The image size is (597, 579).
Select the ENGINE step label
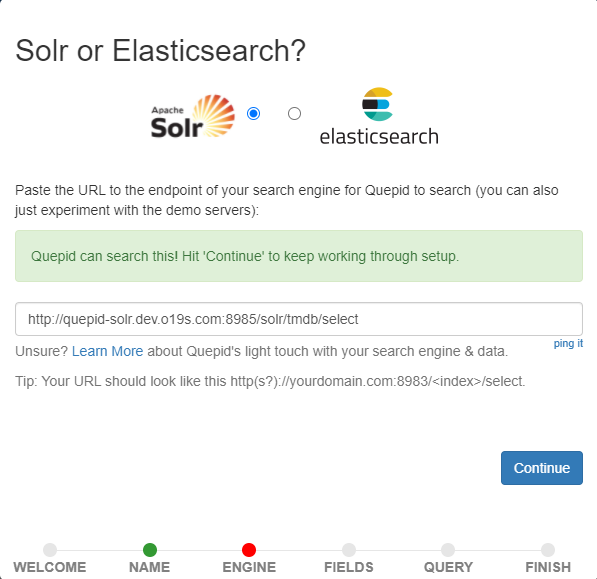(249, 567)
